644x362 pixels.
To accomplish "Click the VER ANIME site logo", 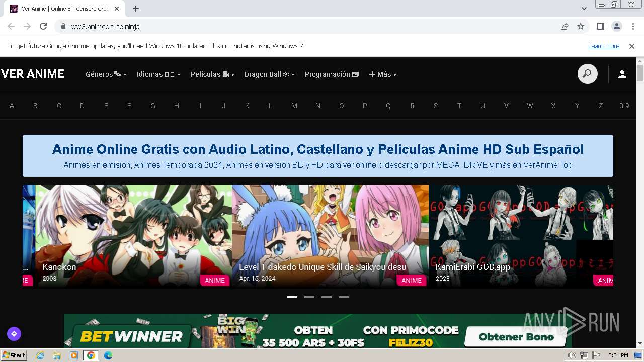I will pos(33,74).
